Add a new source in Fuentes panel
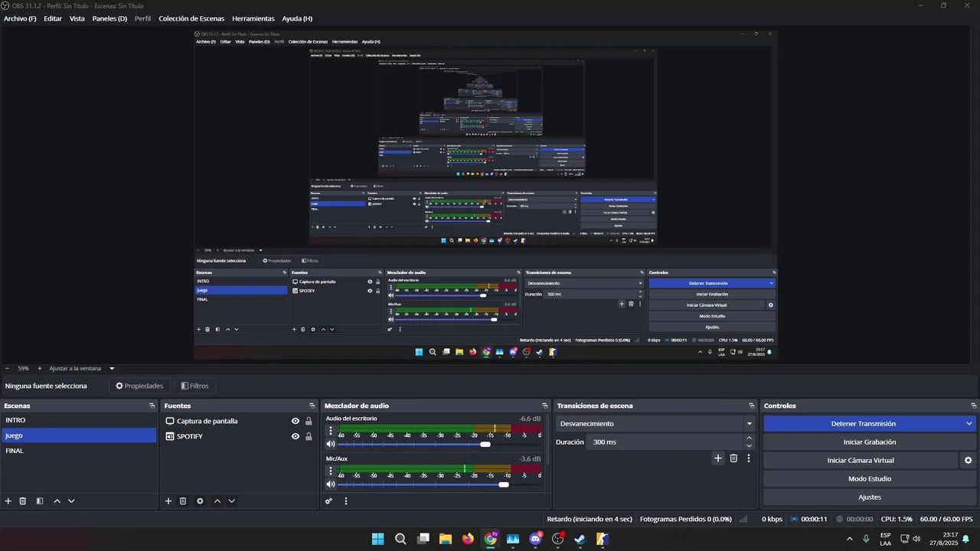The image size is (980, 551). coord(168,501)
